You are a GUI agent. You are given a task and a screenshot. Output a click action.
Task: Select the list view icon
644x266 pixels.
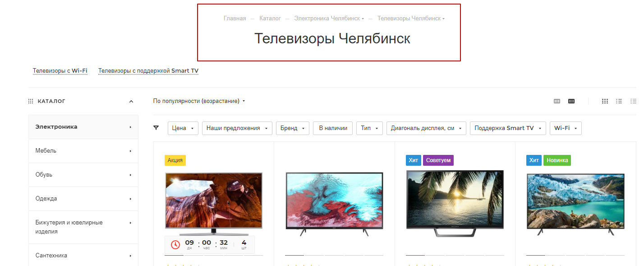point(619,101)
